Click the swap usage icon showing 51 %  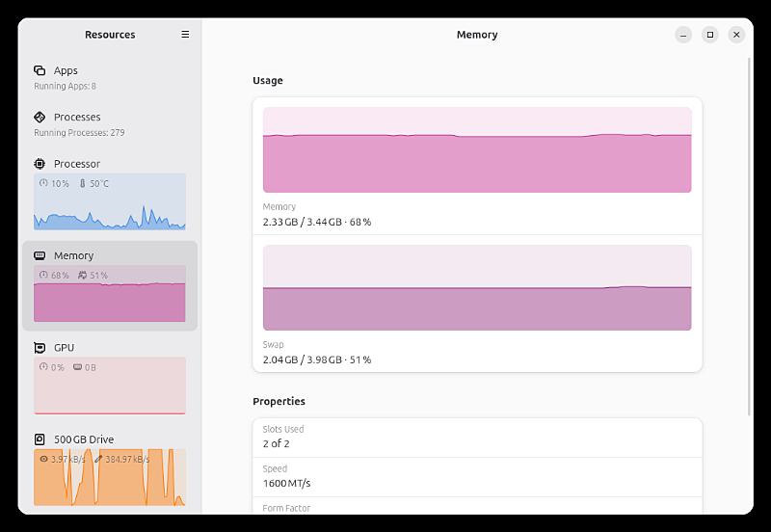click(x=82, y=276)
